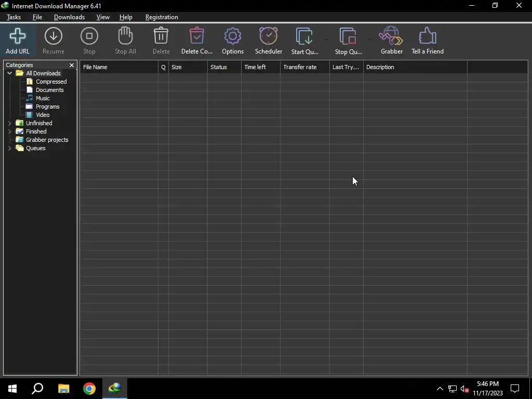Sort by Transfer rate column header
Viewport: 532px width, 399px height.
pyautogui.click(x=304, y=67)
